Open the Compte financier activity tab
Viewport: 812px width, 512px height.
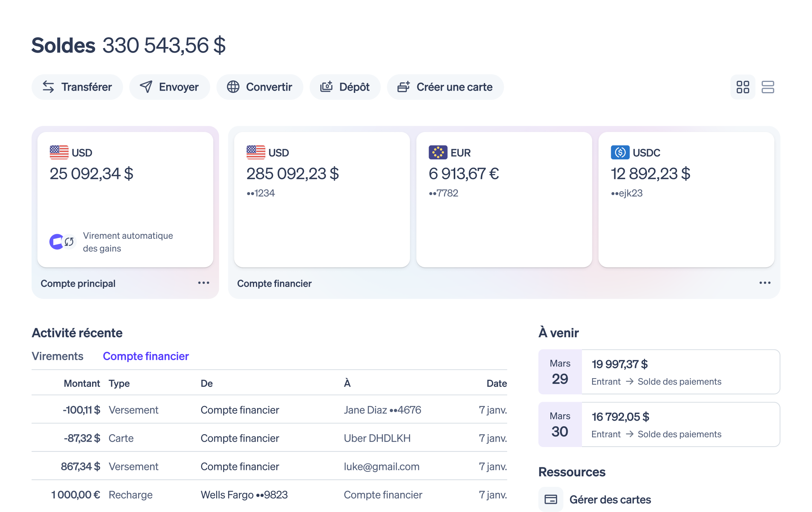(146, 356)
